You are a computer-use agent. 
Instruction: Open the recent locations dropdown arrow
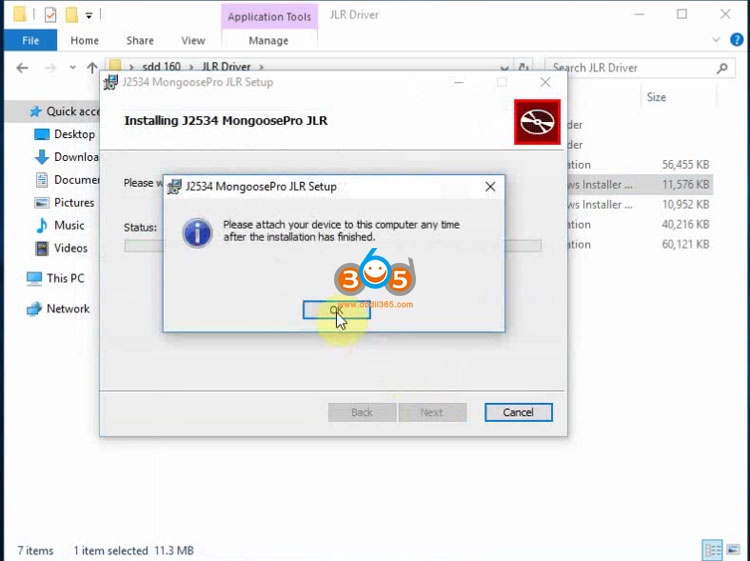(72, 67)
